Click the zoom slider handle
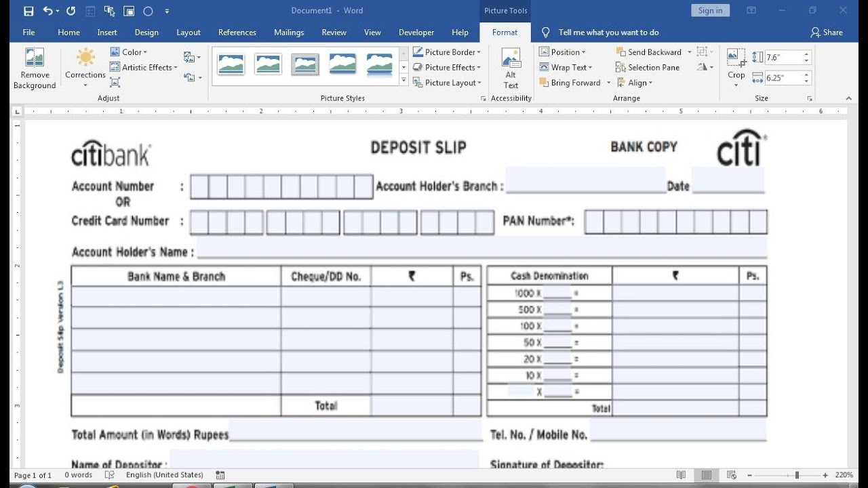The height and width of the screenshot is (488, 868). [x=797, y=475]
